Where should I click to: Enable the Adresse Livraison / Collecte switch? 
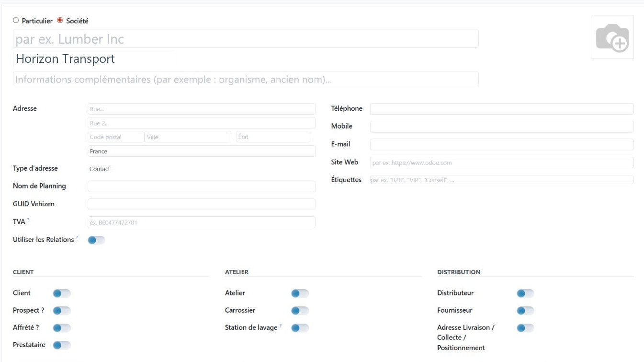(525, 328)
